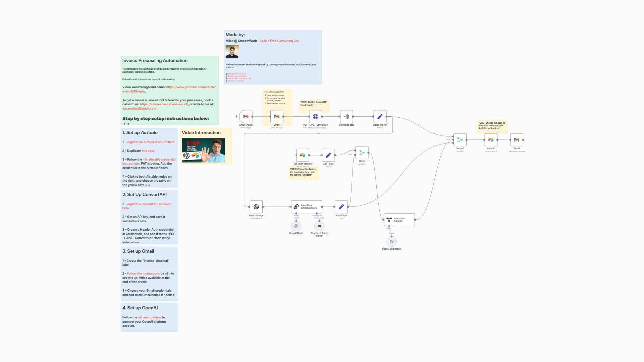Open the Analyze Image node
The height and width of the screenshot is (362, 644).
tap(256, 206)
